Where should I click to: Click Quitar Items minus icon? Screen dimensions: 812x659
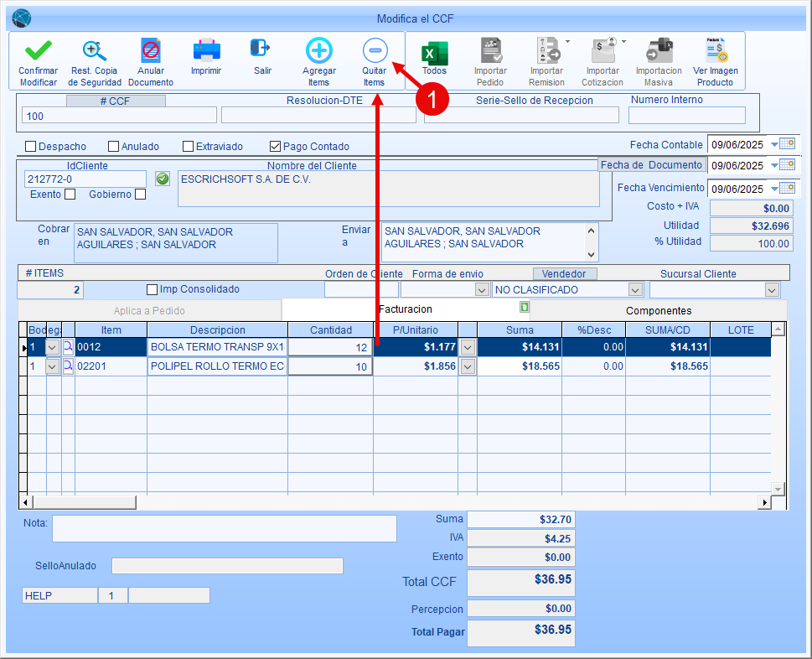click(375, 50)
